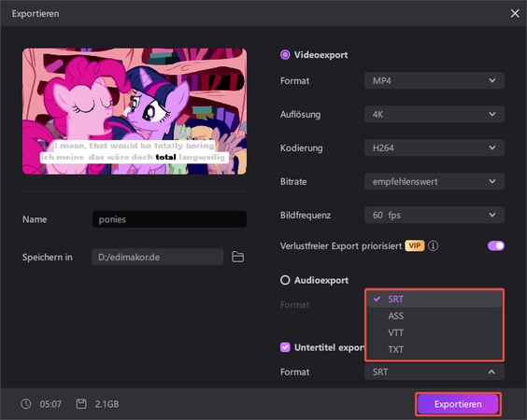This screenshot has width=527, height=420.
Task: Open the 60 fps Bildfrequenz dropdown
Action: coord(434,215)
